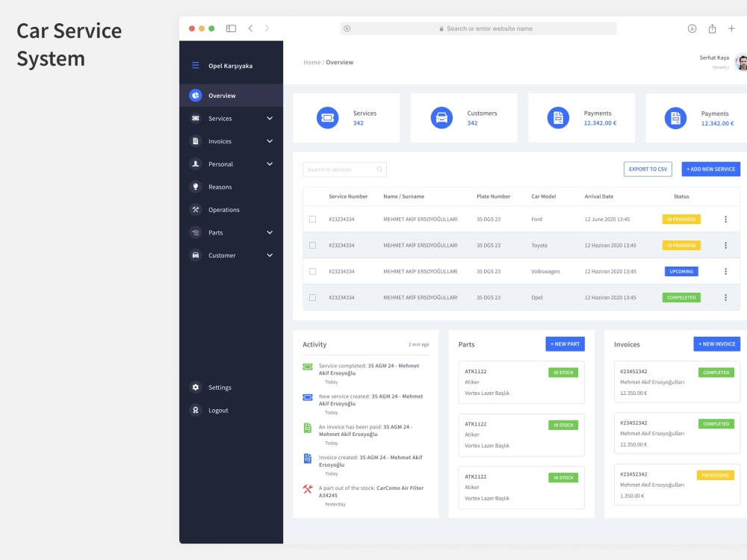Image resolution: width=747 pixels, height=560 pixels.
Task: Click the Customer car icon in sidebar
Action: click(x=195, y=255)
